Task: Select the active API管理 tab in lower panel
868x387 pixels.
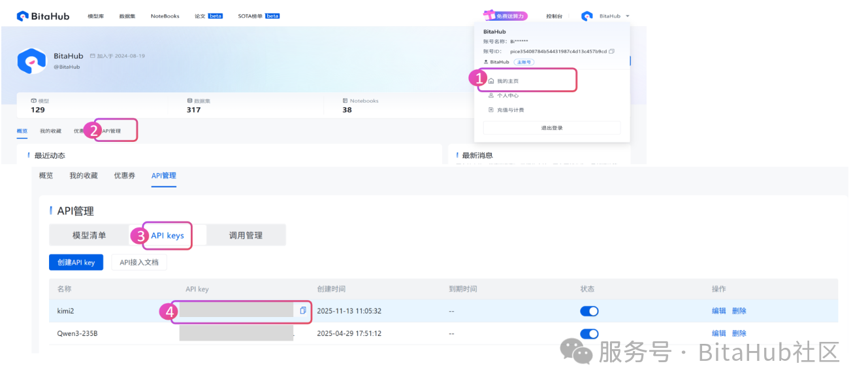Action: pos(164,176)
